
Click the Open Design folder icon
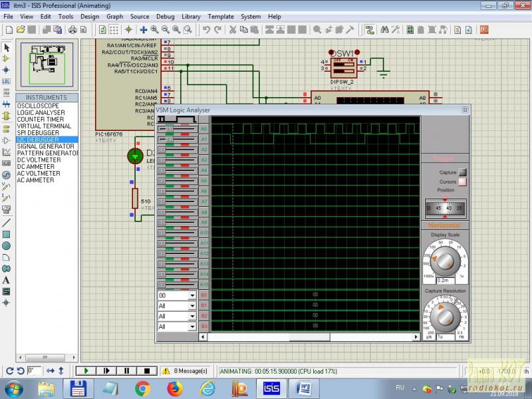tap(21, 30)
